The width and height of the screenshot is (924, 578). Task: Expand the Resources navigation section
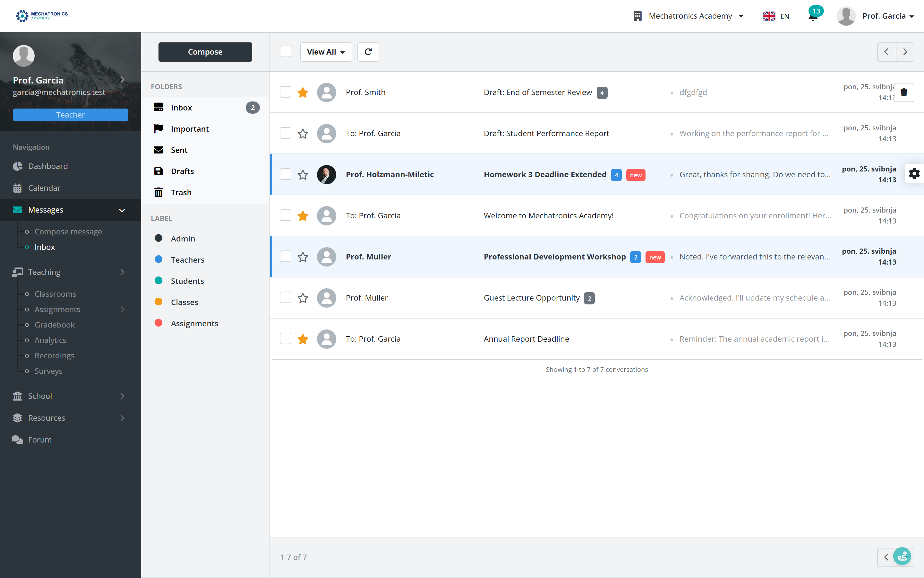click(71, 418)
